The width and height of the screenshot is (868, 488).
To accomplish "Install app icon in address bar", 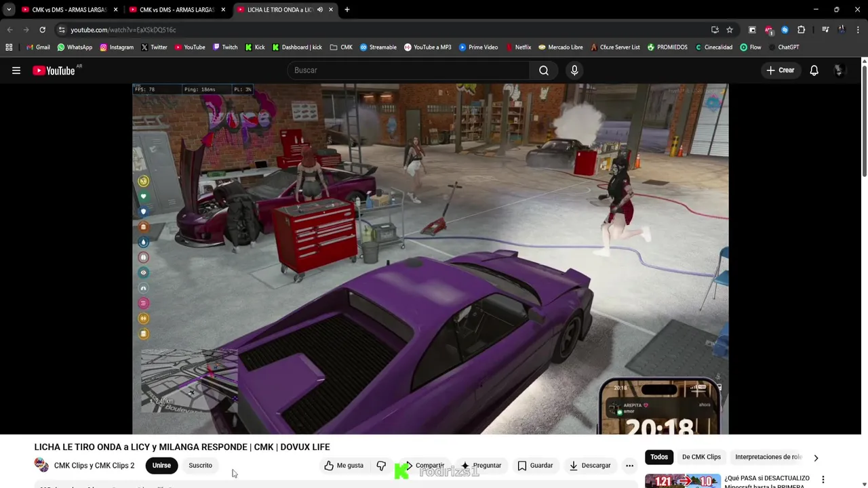I will [715, 30].
